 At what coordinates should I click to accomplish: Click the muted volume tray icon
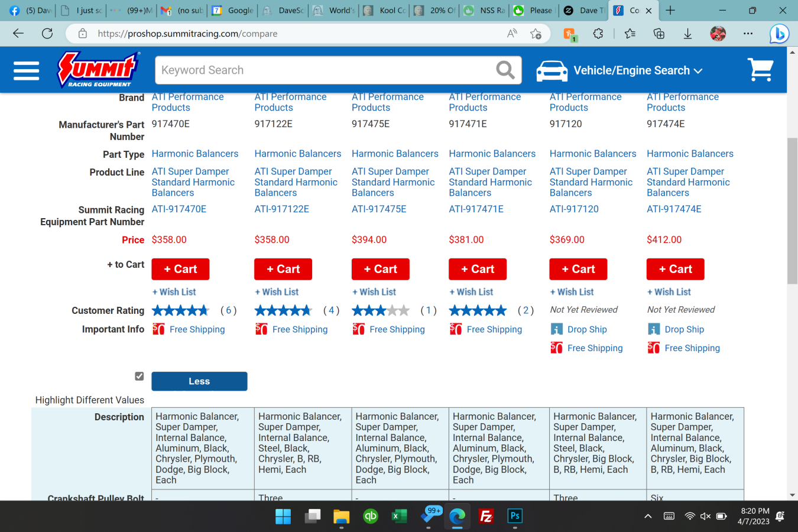pyautogui.click(x=705, y=516)
